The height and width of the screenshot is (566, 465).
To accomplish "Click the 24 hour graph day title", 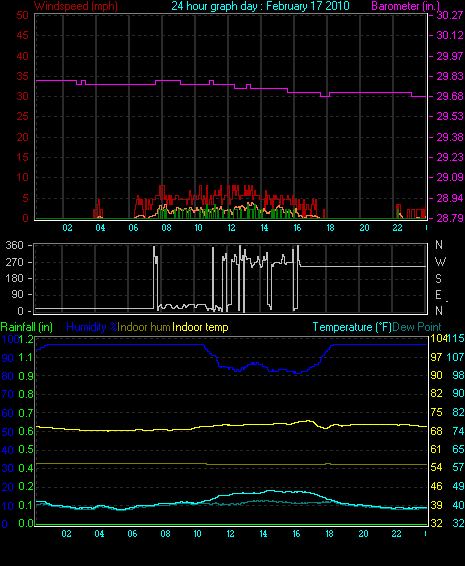I will (x=260, y=6).
